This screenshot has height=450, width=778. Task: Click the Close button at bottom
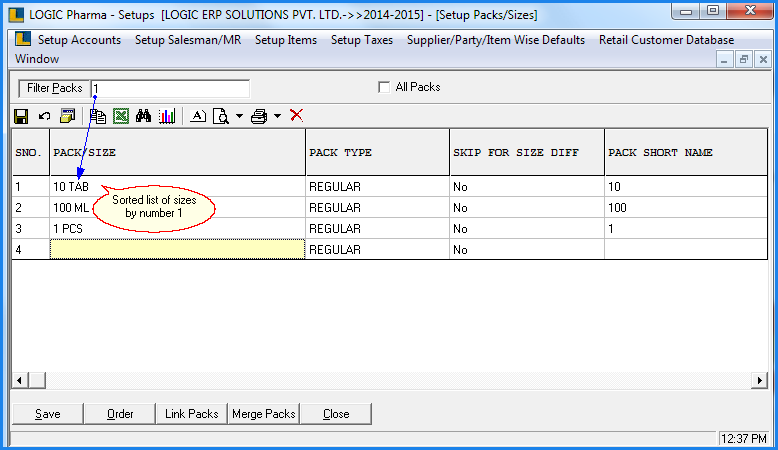coord(336,414)
